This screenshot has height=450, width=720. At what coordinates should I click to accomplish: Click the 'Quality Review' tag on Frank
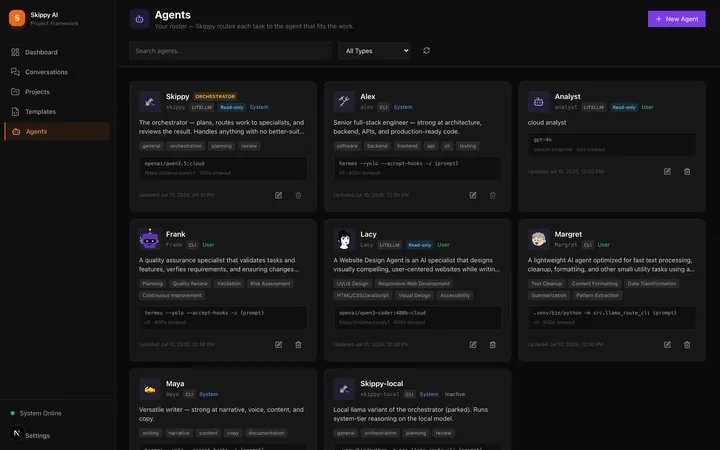point(190,284)
